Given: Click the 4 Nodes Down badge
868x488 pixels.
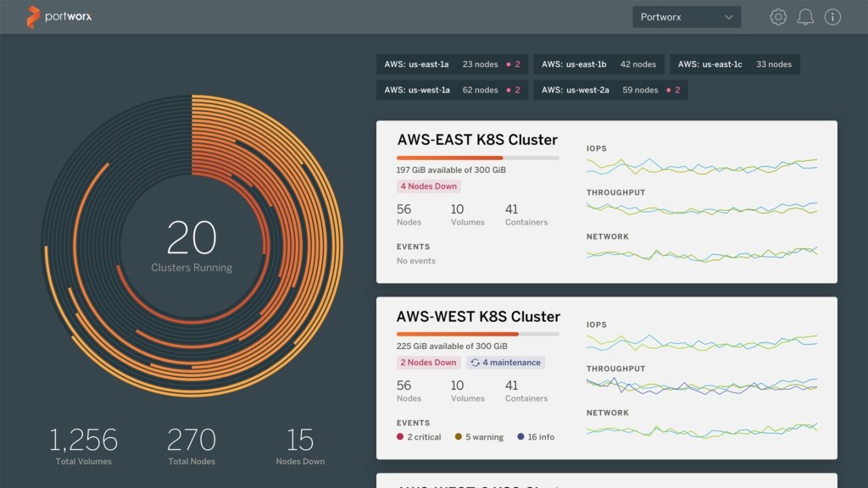Looking at the screenshot, I should (429, 186).
